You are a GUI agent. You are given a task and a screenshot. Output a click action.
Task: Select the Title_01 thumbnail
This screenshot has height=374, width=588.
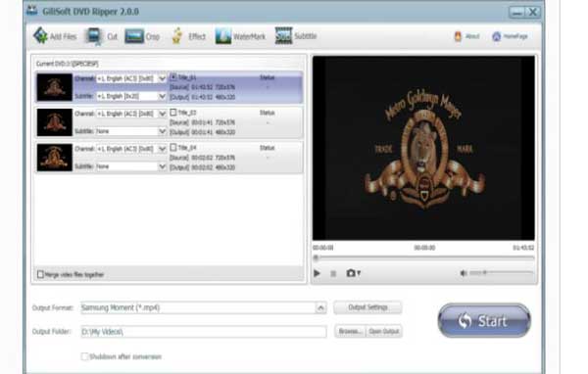54,87
